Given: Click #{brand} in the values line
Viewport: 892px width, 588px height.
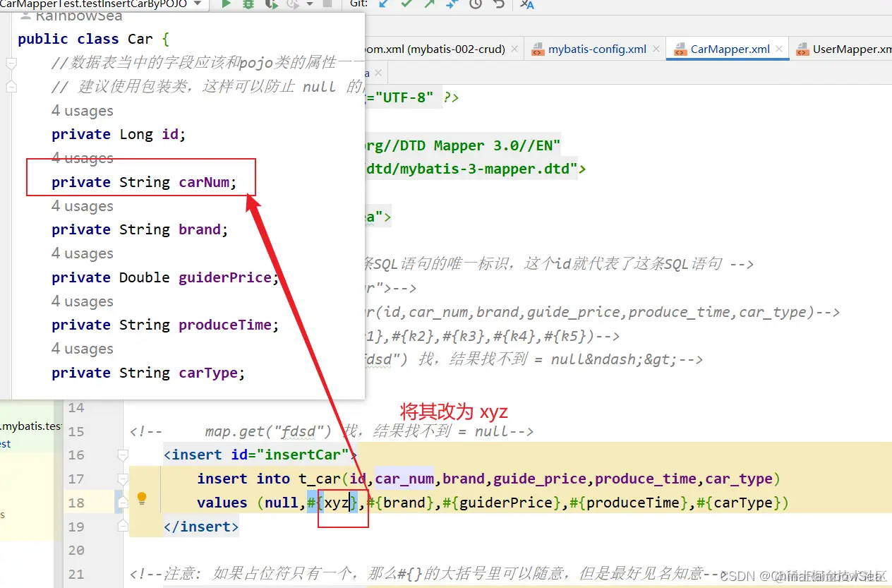Looking at the screenshot, I should 401,503.
